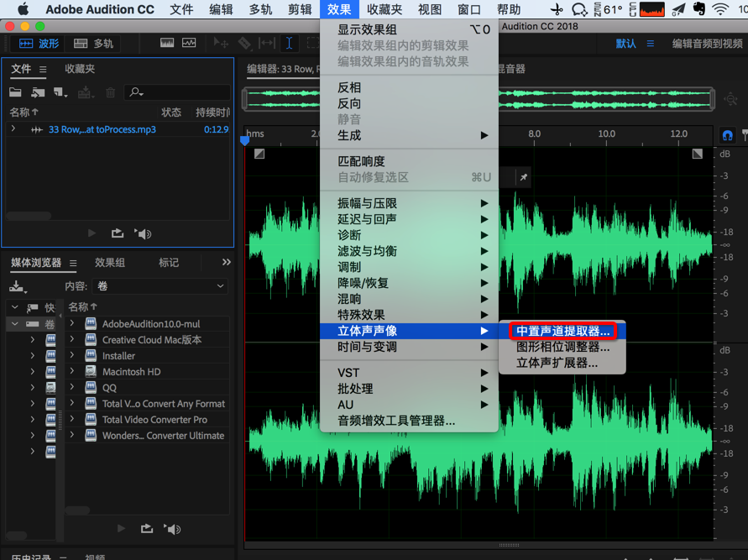Open Apple menu
The height and width of the screenshot is (560, 748).
tap(22, 9)
